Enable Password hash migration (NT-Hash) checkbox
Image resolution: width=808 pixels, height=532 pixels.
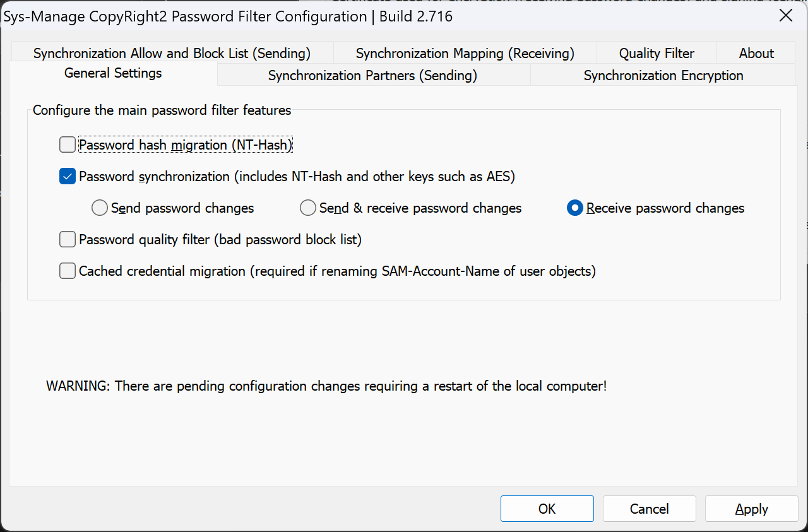(68, 145)
